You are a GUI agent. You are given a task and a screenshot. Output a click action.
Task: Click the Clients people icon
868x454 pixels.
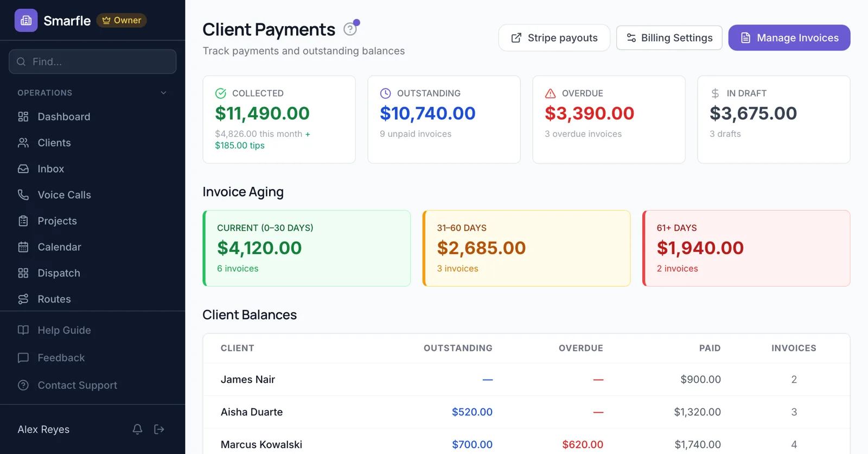[x=23, y=143]
